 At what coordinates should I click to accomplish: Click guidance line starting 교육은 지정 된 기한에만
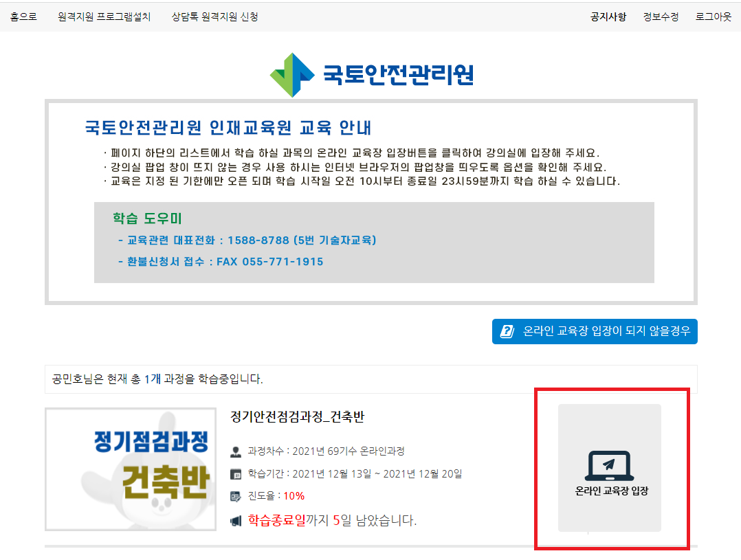[362, 181]
